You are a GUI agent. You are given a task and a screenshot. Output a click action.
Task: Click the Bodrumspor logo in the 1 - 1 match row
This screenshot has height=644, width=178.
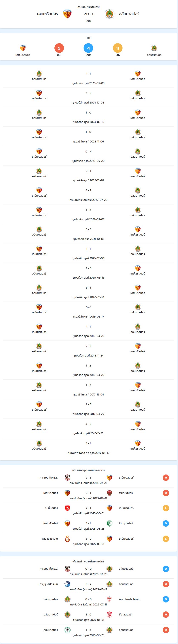point(109,523)
